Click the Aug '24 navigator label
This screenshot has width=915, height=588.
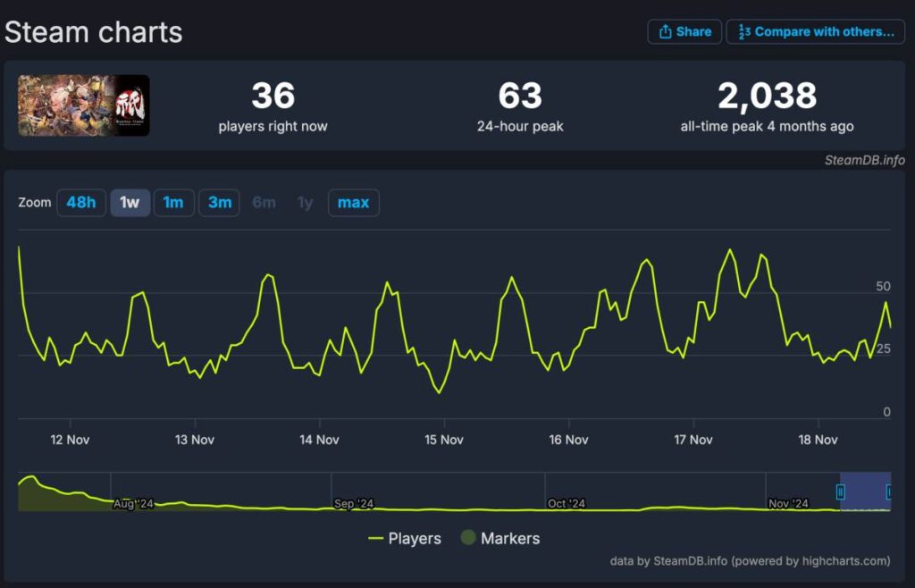coord(133,503)
